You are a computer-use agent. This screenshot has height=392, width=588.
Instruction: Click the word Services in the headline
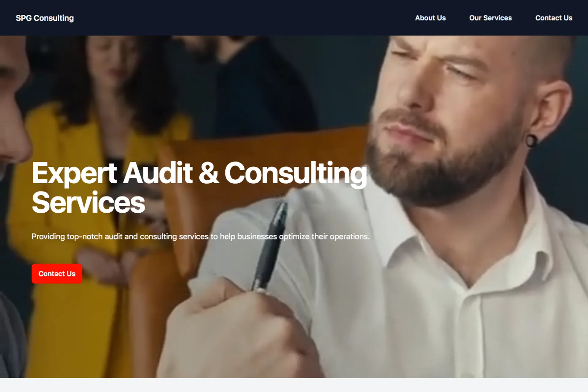point(89,202)
